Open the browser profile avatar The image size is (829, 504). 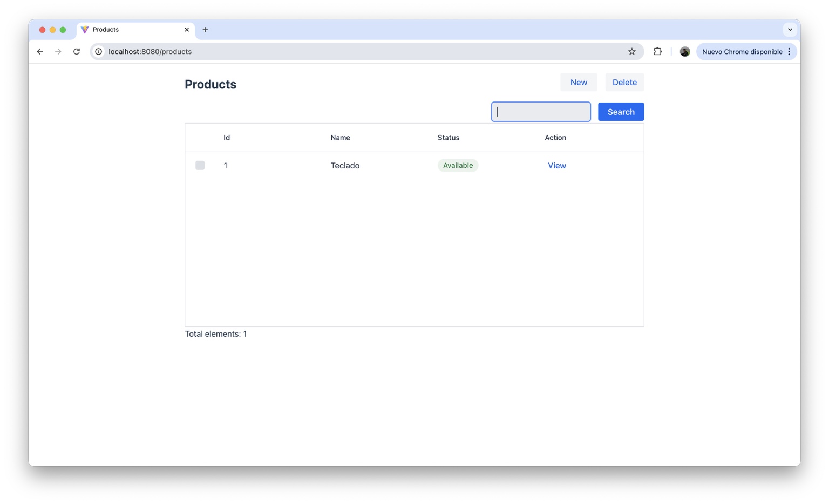[684, 51]
